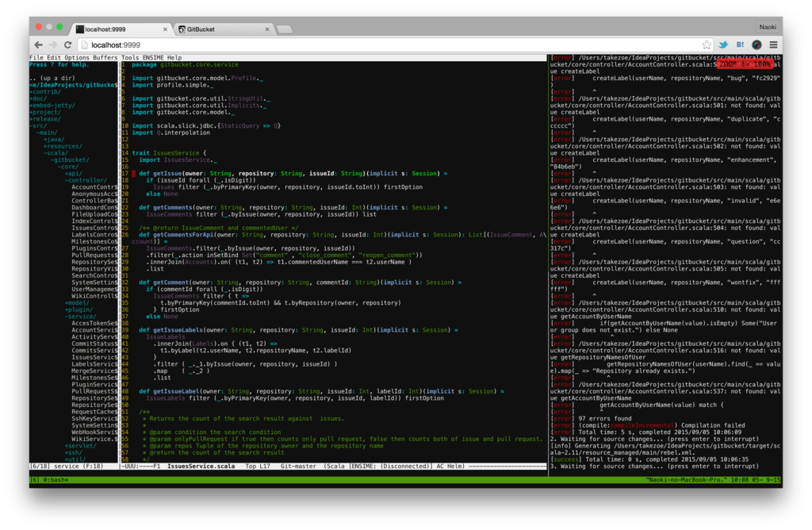Image resolution: width=812 pixels, height=530 pixels.
Task: Collapse the -controller/ folder
Action: (86, 180)
